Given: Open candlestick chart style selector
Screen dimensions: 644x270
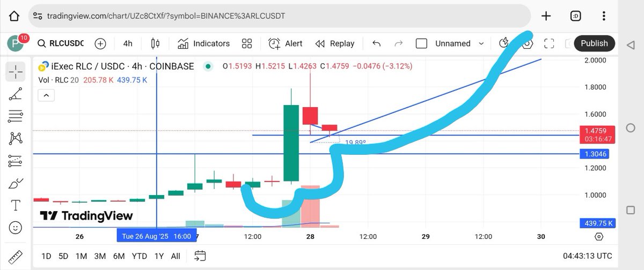Looking at the screenshot, I should click(156, 43).
